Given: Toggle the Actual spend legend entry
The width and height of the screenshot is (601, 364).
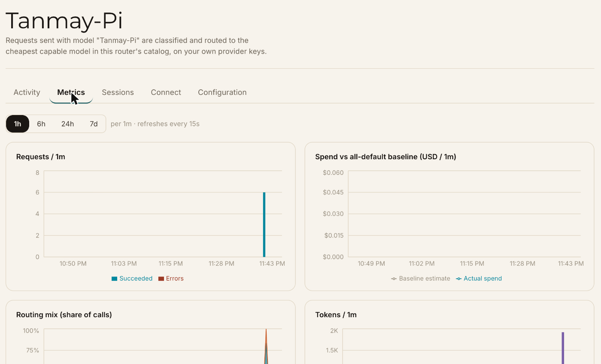Looking at the screenshot, I should pyautogui.click(x=479, y=279).
